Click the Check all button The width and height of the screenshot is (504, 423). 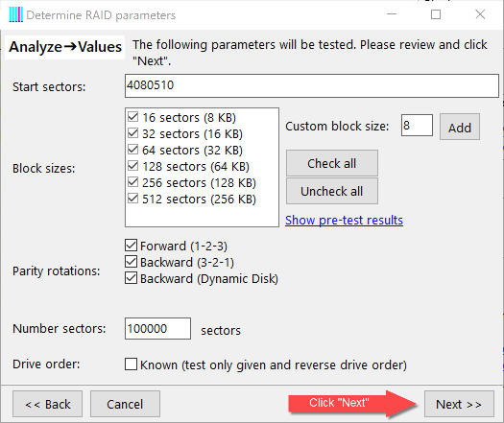[332, 163]
